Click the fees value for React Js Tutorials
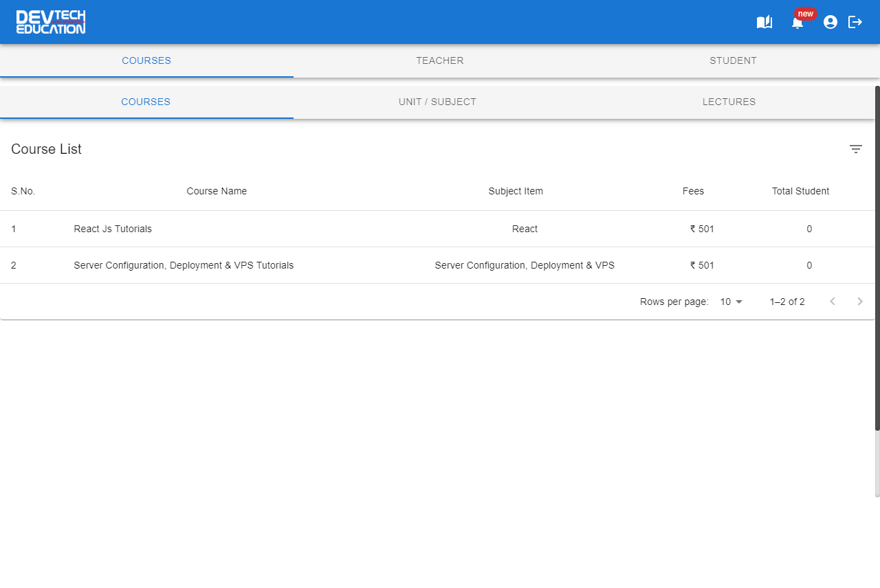This screenshot has height=588, width=880. [x=702, y=229]
